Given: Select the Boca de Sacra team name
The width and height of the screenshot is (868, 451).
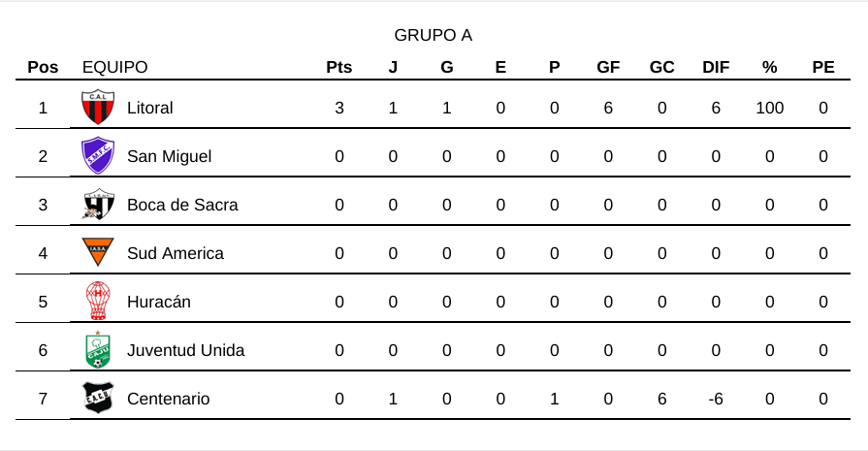Looking at the screenshot, I should [182, 205].
